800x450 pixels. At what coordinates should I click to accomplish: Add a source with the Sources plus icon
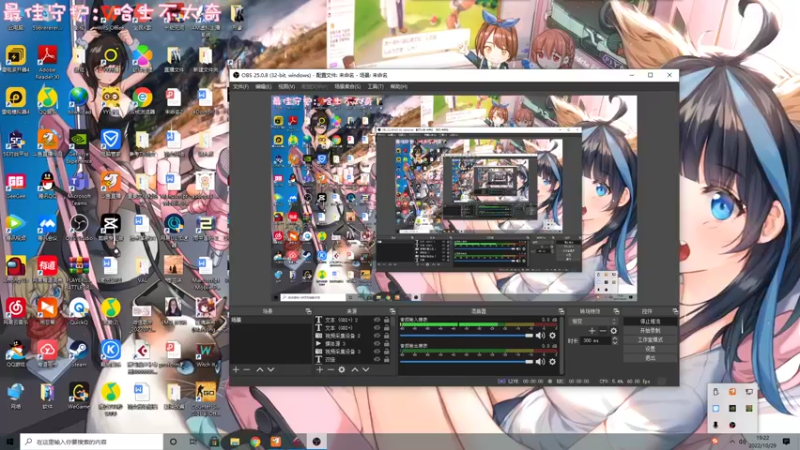click(x=319, y=369)
